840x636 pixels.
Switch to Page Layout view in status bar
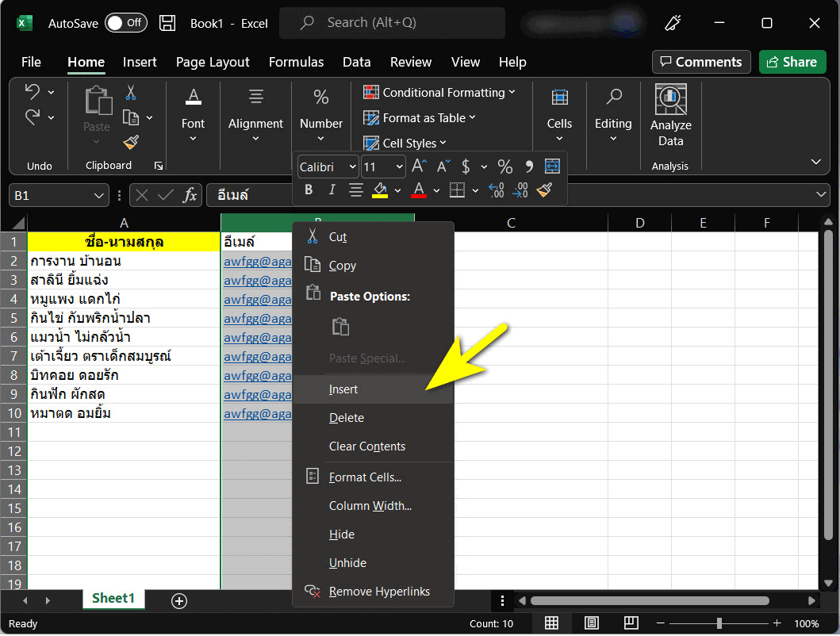click(x=592, y=623)
